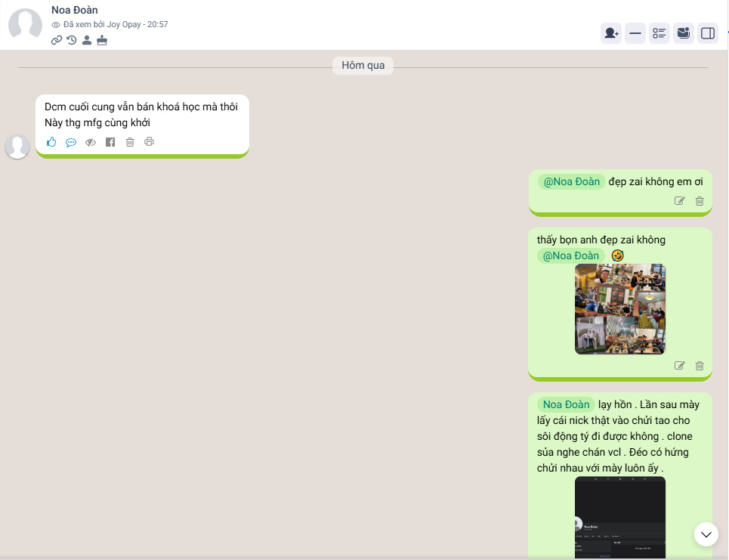Image resolution: width=729 pixels, height=560 pixels.
Task: Delete the "Dcm cuối cung" message with trash icon
Action: point(130,142)
